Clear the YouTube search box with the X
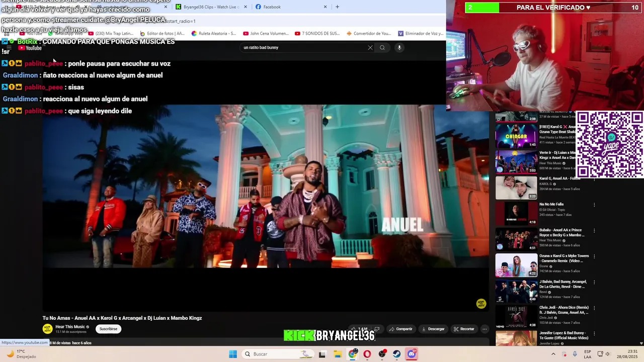 [370, 48]
